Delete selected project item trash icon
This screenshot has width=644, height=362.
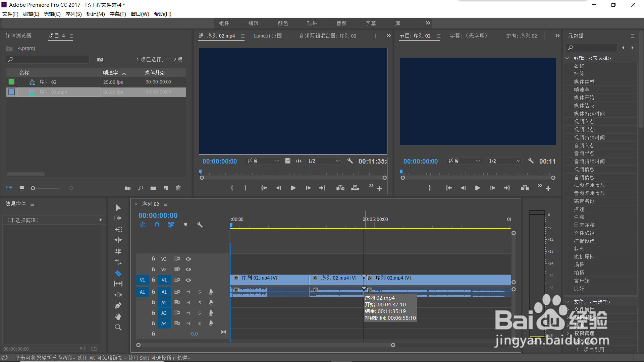178,188
